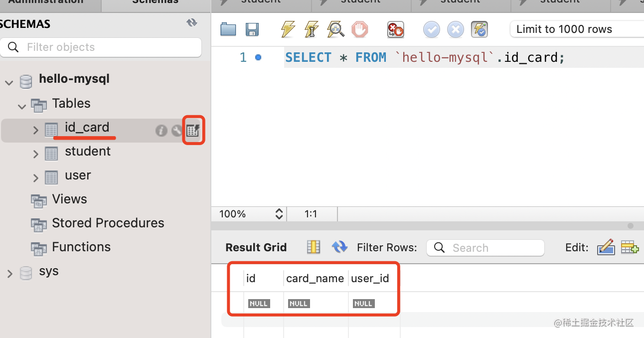Open a SQL script file via folder icon
The image size is (644, 338).
(x=228, y=29)
